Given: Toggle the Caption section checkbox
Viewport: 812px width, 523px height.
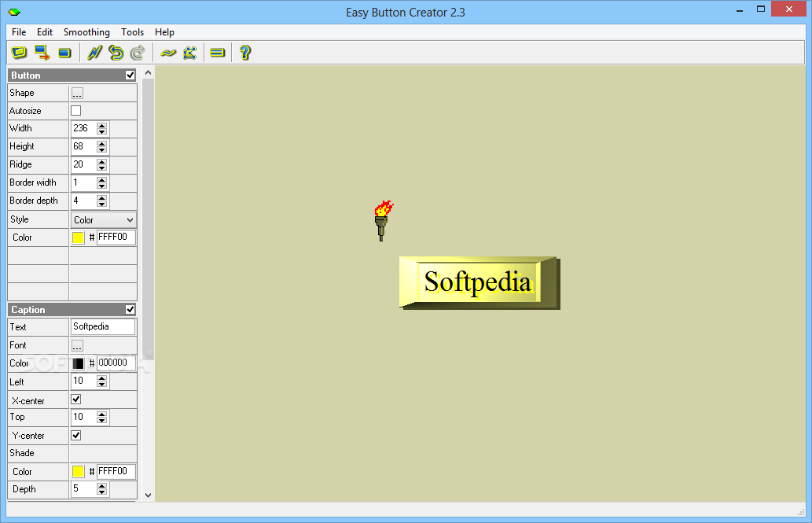Looking at the screenshot, I should click(x=130, y=309).
